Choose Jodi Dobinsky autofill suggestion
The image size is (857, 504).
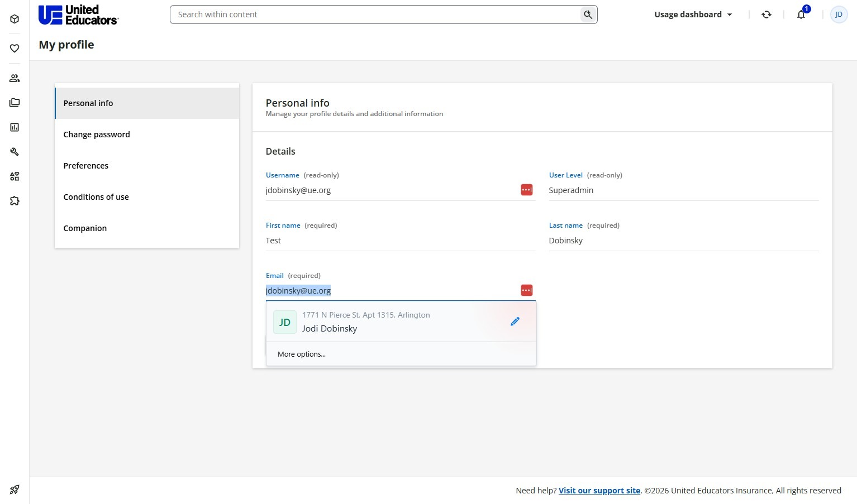pos(401,322)
